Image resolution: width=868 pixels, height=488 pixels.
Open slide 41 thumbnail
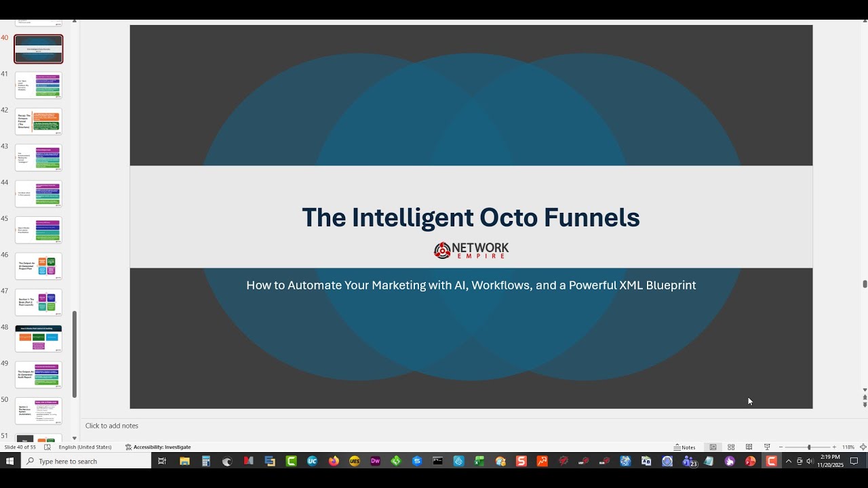[39, 85]
